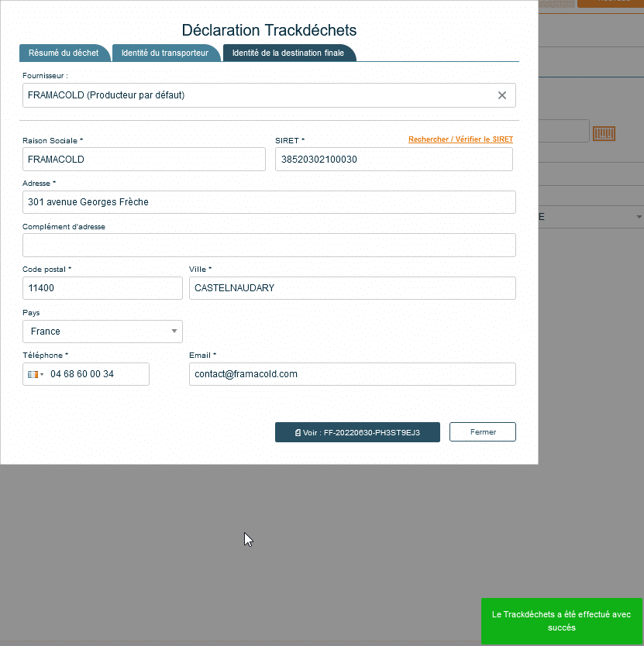
Task: Click into the SIRET number field
Action: coord(394,159)
